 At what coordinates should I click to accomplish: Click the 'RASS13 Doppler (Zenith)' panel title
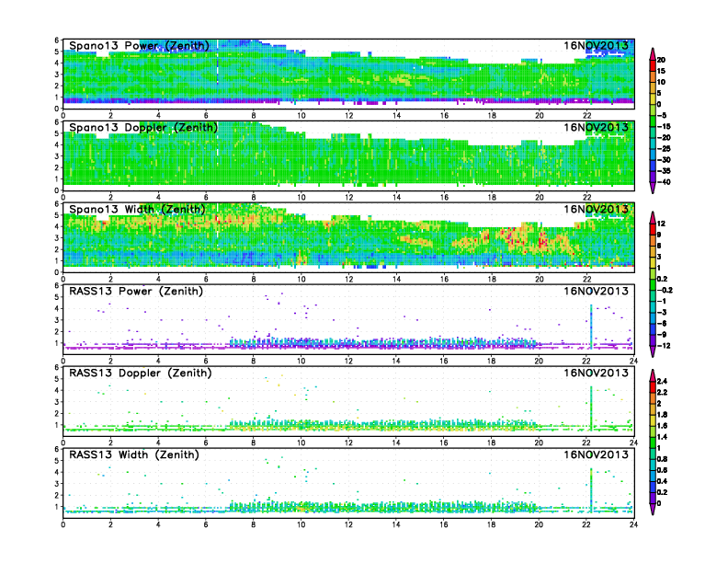click(x=141, y=373)
